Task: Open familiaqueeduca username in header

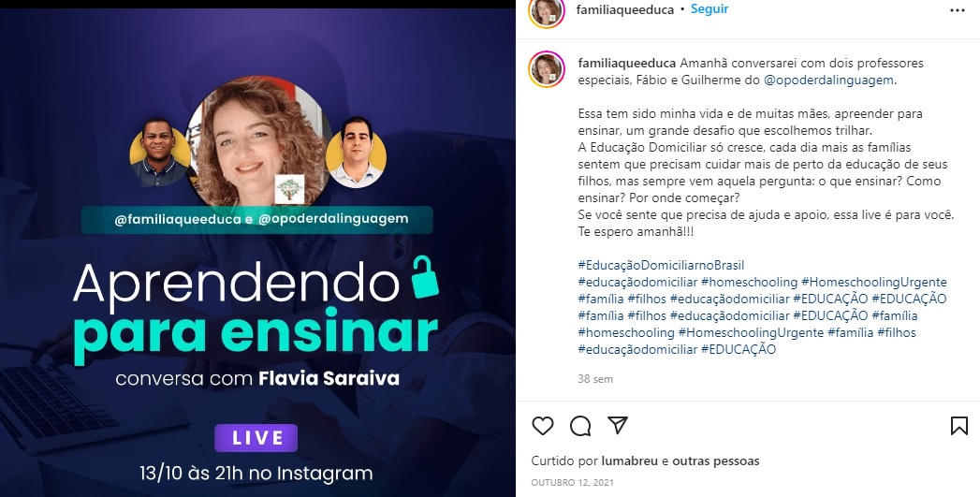Action: tap(625, 9)
